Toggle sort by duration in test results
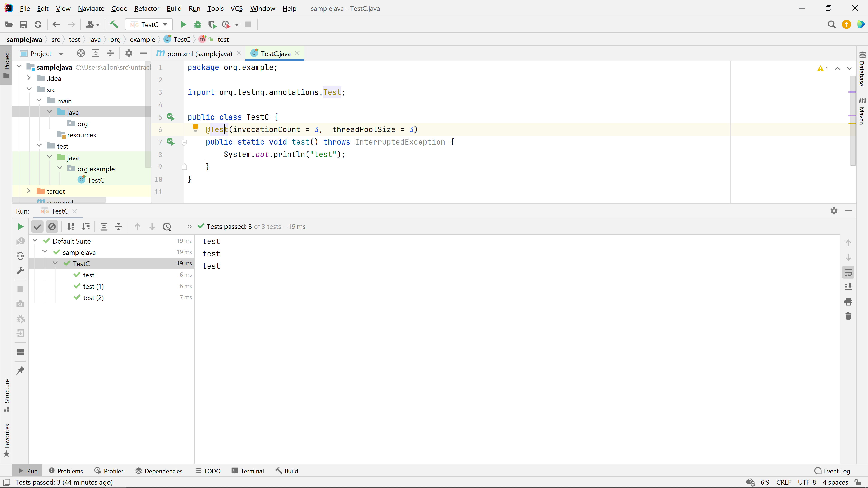 pyautogui.click(x=86, y=227)
